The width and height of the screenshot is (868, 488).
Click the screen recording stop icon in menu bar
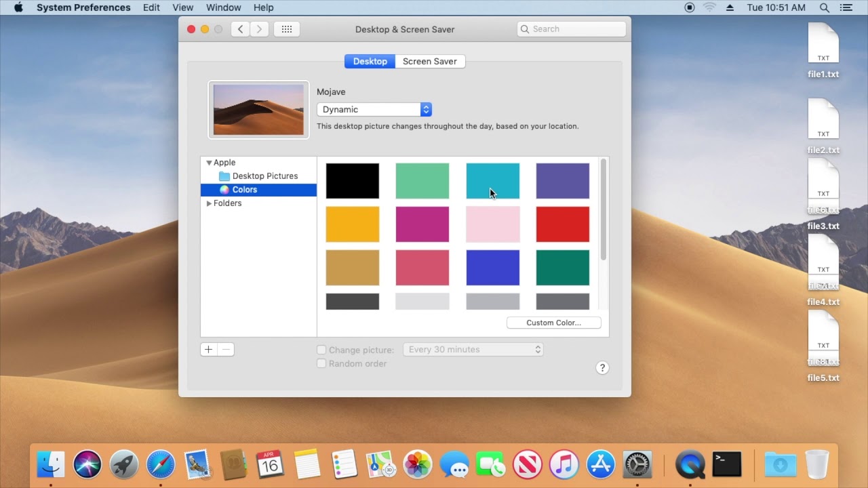click(690, 7)
